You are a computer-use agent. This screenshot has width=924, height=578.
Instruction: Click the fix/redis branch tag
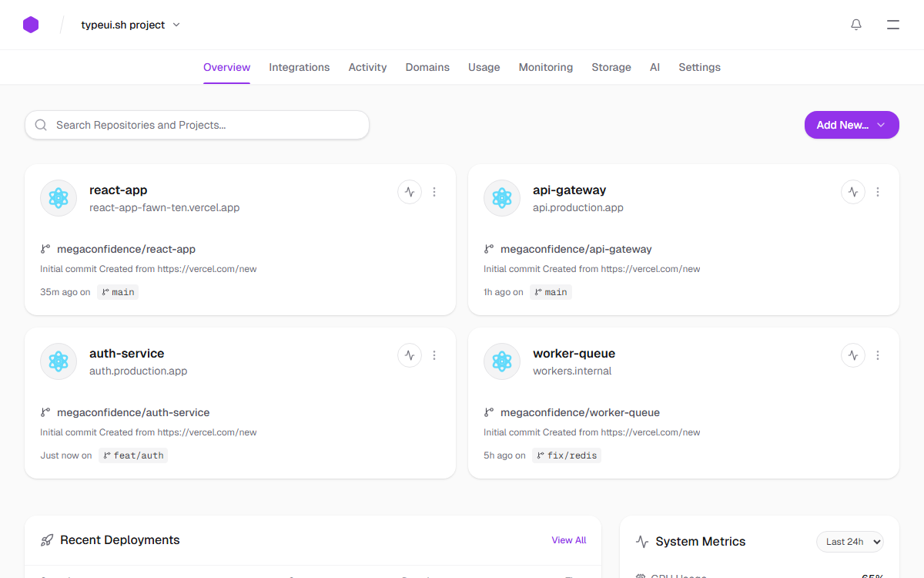[x=567, y=455]
